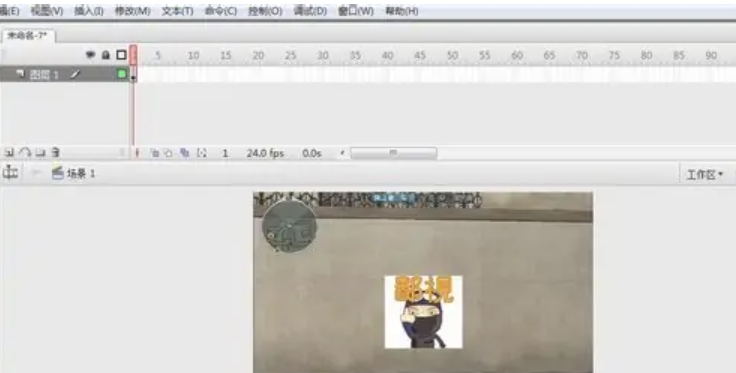Click the clapperboard scene icon

coord(58,173)
